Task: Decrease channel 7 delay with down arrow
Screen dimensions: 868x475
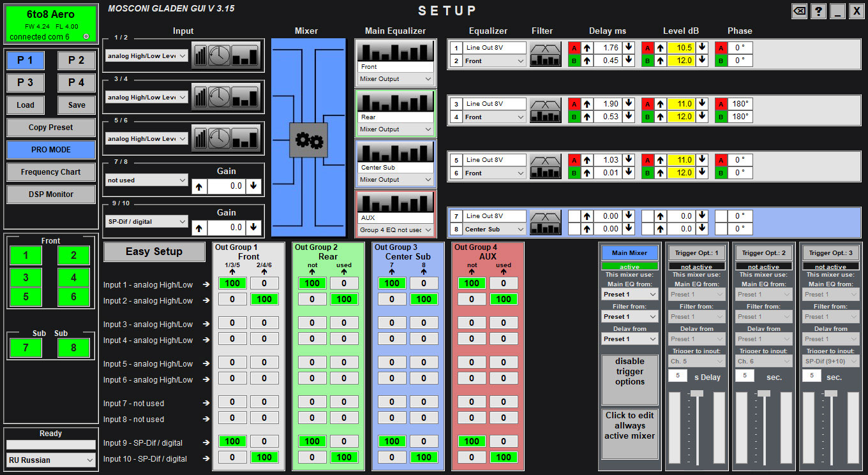Action: (629, 216)
